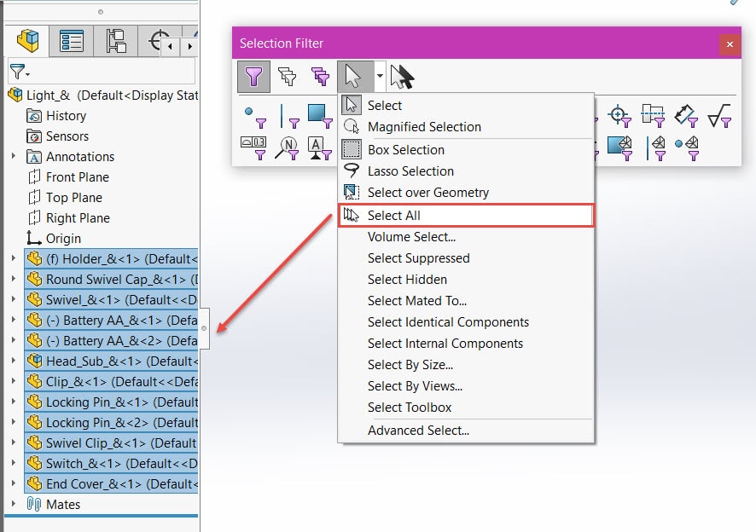Select the Sensors folder
The height and width of the screenshot is (532, 756).
click(57, 136)
